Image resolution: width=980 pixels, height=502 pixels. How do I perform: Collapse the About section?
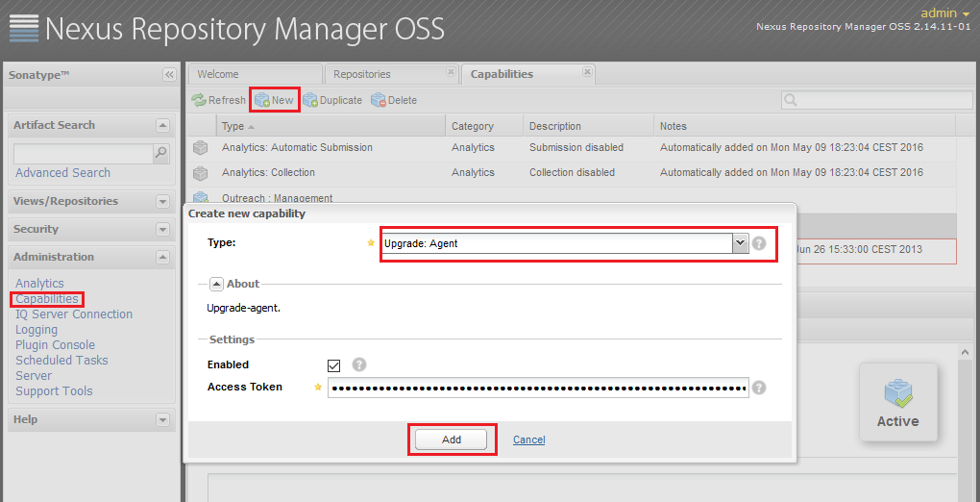pos(216,284)
